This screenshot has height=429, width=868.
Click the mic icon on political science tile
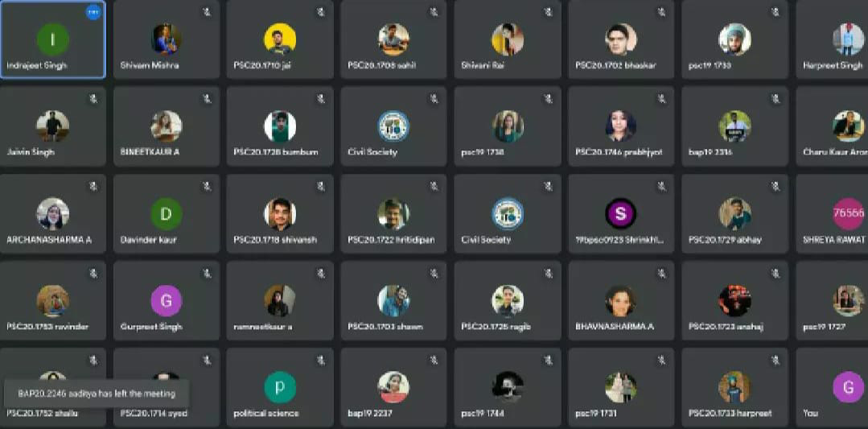321,361
